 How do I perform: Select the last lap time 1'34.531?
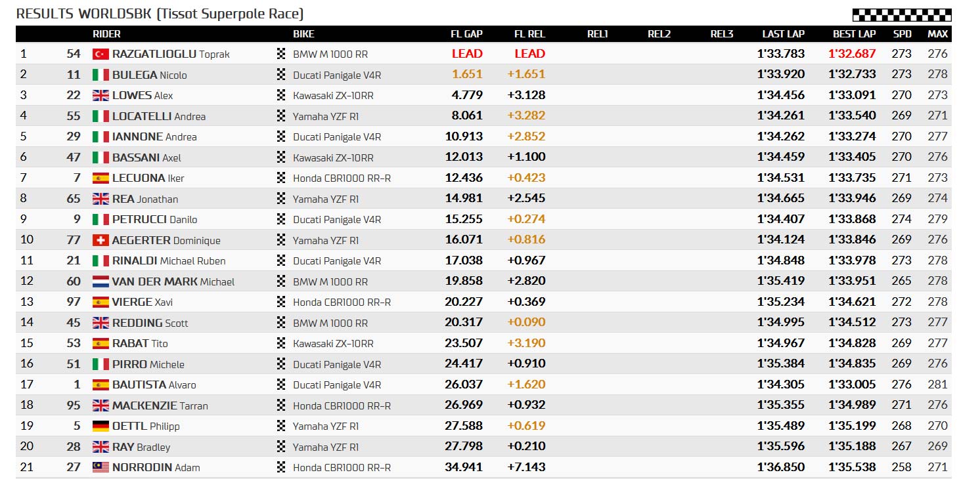tap(781, 178)
